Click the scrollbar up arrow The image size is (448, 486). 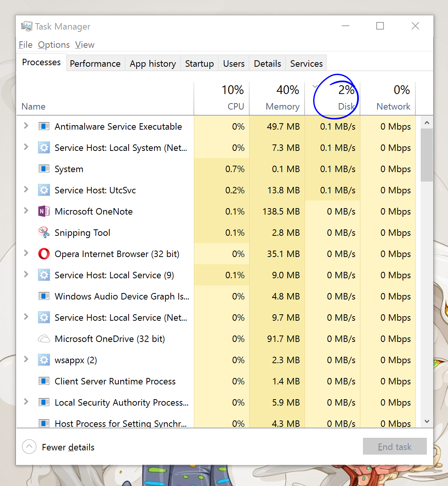tap(427, 122)
